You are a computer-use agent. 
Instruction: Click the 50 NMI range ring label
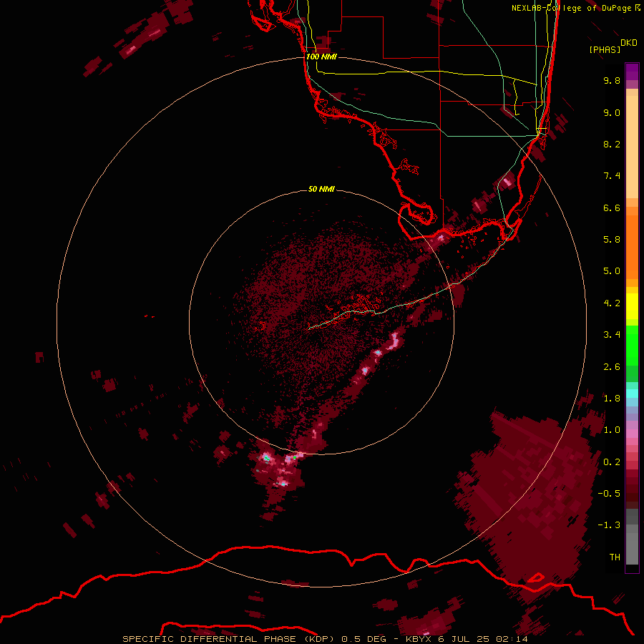(x=321, y=190)
